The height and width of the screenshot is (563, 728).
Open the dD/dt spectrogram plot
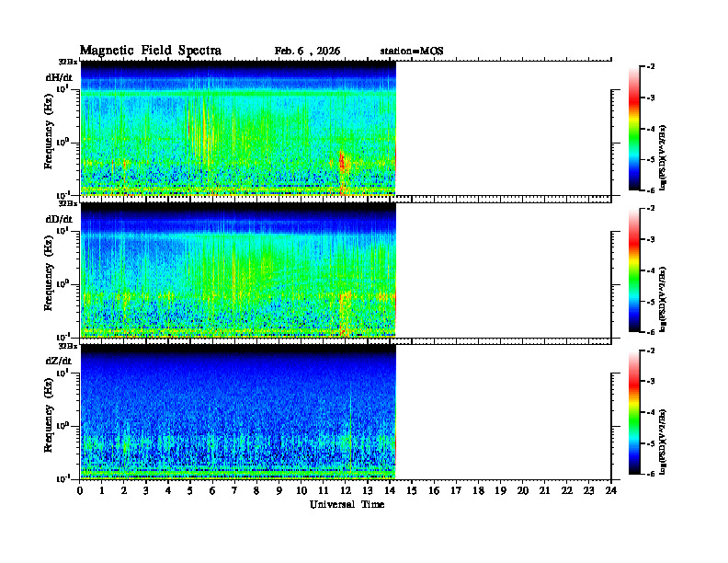pyautogui.click(x=238, y=270)
